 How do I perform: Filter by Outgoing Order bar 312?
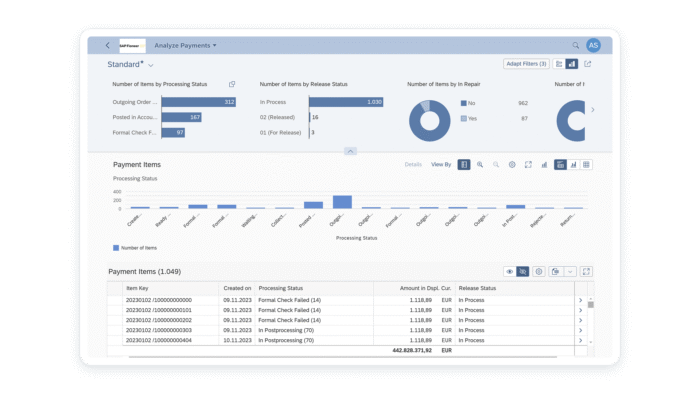199,102
